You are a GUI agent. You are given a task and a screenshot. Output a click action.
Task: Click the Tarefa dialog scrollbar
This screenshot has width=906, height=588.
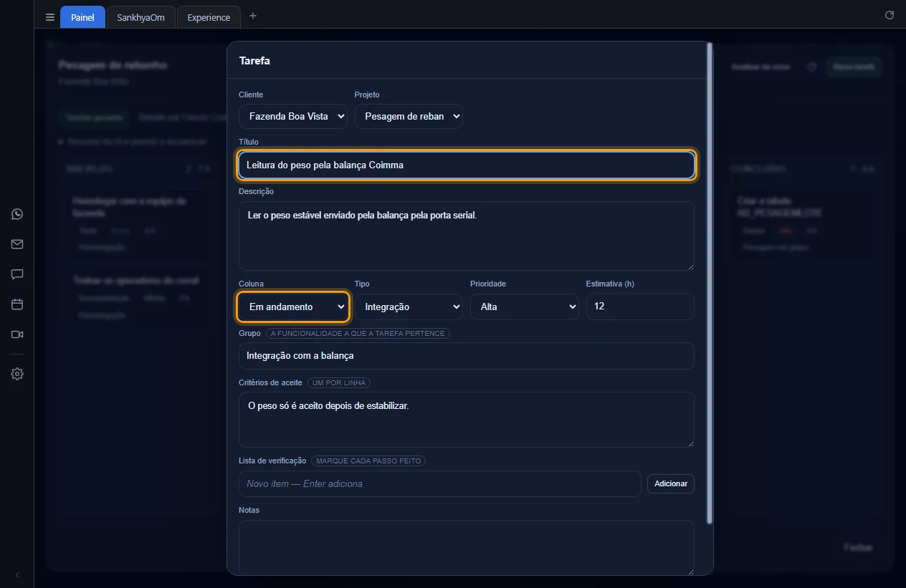[x=710, y=283]
